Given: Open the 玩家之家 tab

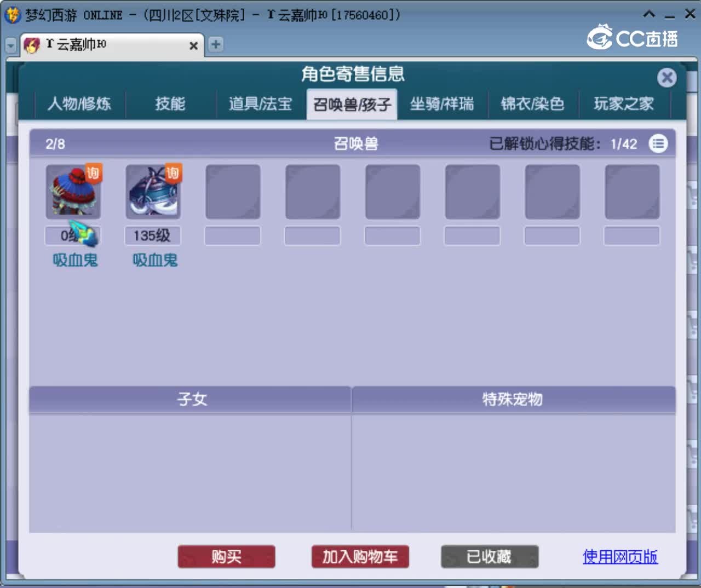Looking at the screenshot, I should [x=624, y=103].
